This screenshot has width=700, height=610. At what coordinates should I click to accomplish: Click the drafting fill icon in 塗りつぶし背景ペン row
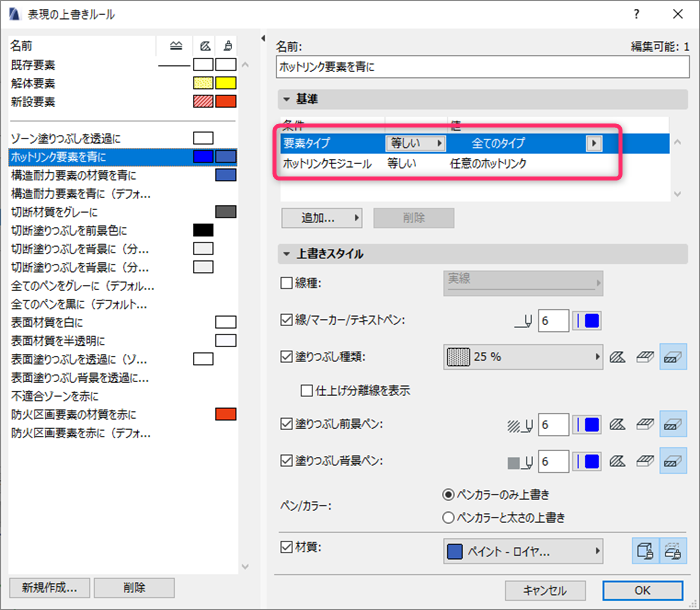coord(645,461)
